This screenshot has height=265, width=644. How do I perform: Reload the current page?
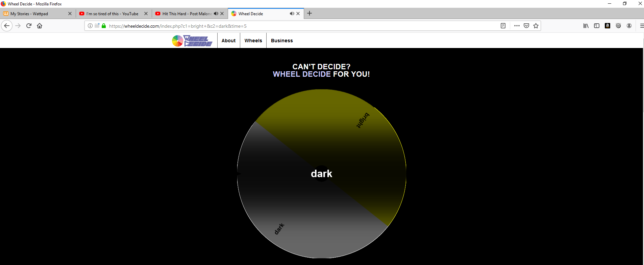(x=29, y=26)
